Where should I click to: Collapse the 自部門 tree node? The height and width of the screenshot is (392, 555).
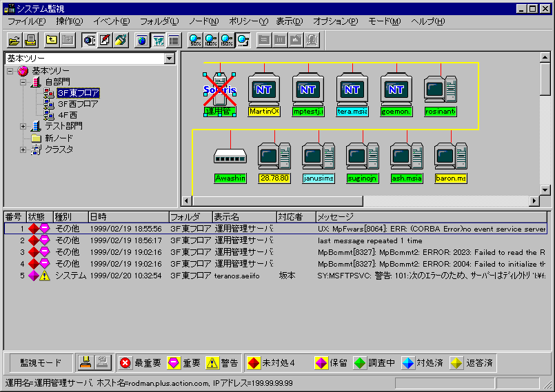point(23,82)
